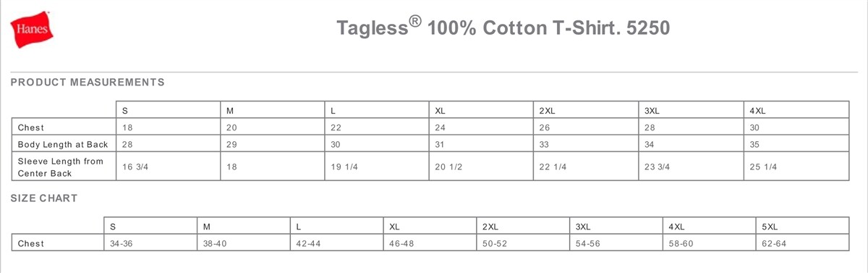Click the chest measurement value 24
The image size is (868, 273).
482,127
